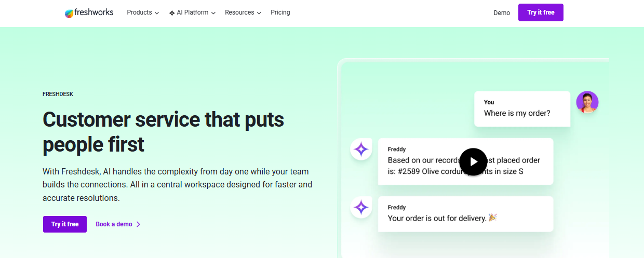
Task: Click the user avatar in chat preview
Action: [x=587, y=102]
